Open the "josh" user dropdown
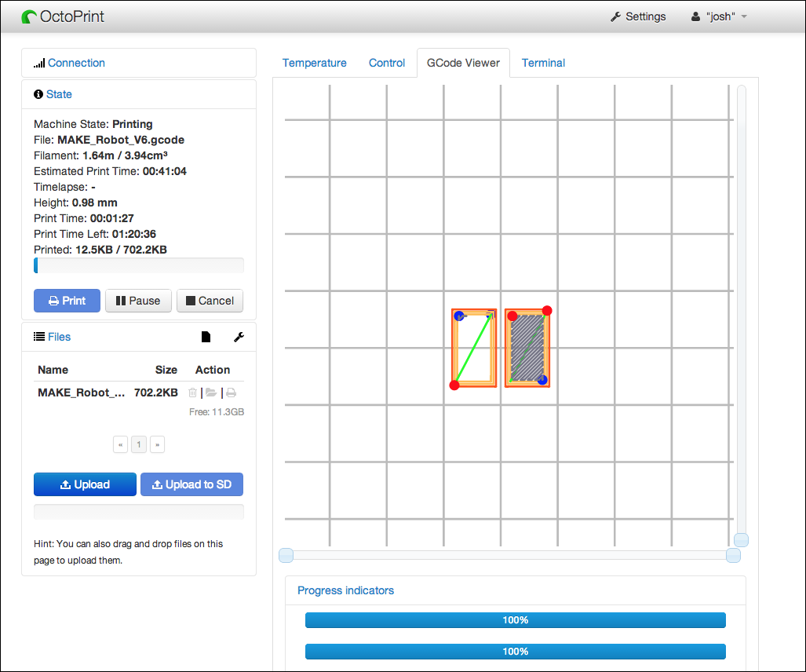This screenshot has height=672, width=806. [719, 16]
